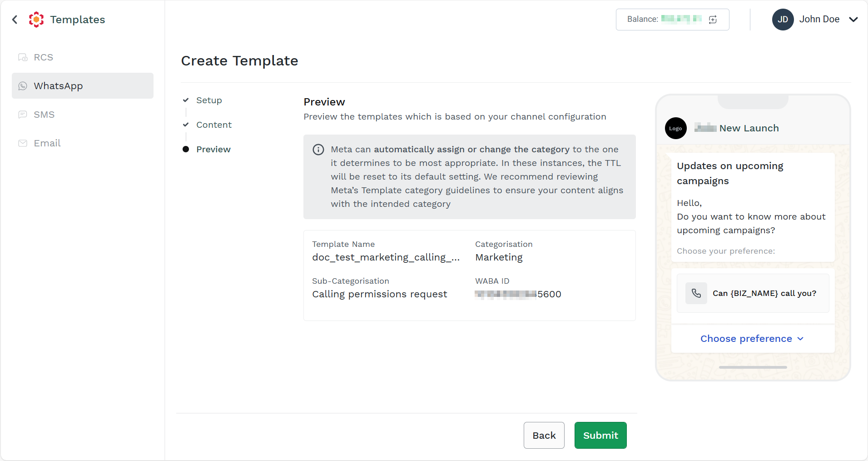This screenshot has width=868, height=461.
Task: Go to the Content step
Action: (x=214, y=125)
